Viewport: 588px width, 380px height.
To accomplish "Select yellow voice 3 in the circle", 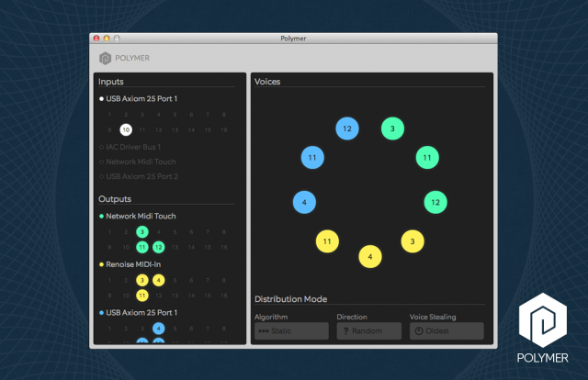I will pyautogui.click(x=413, y=241).
